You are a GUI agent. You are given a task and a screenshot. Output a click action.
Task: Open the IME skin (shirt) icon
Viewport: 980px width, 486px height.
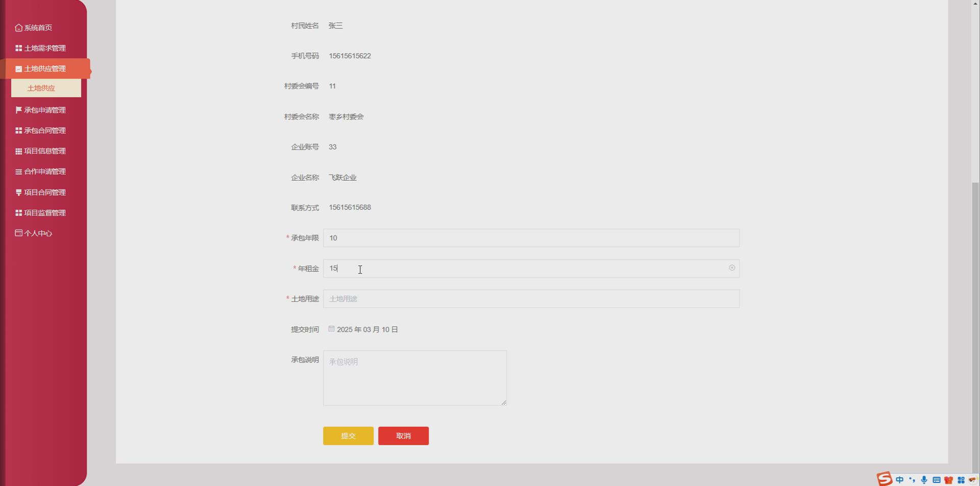[x=949, y=480]
